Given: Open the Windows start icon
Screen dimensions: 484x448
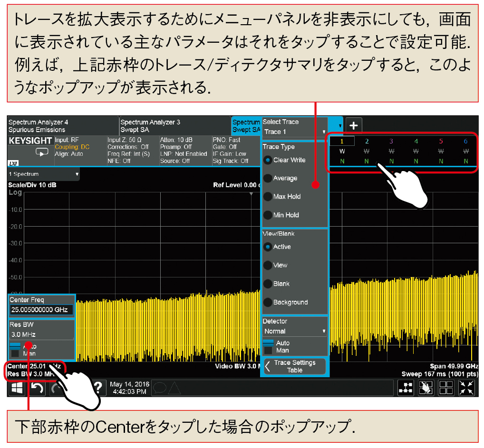Looking at the screenshot, I should [17, 388].
